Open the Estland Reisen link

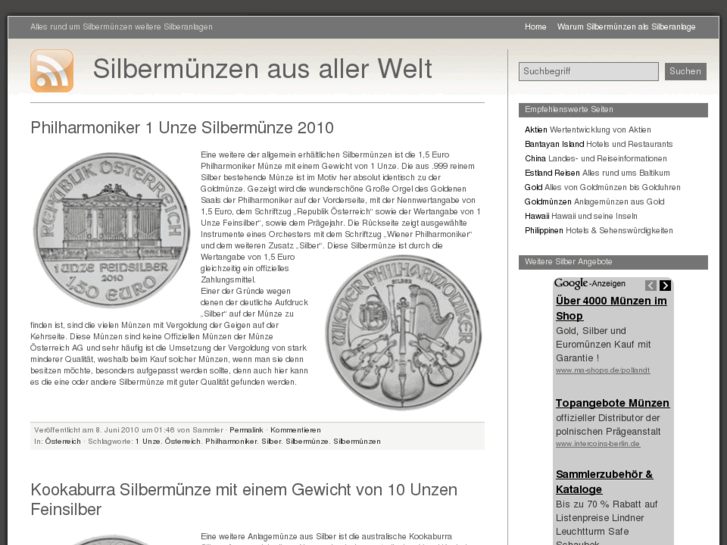pyautogui.click(x=552, y=173)
